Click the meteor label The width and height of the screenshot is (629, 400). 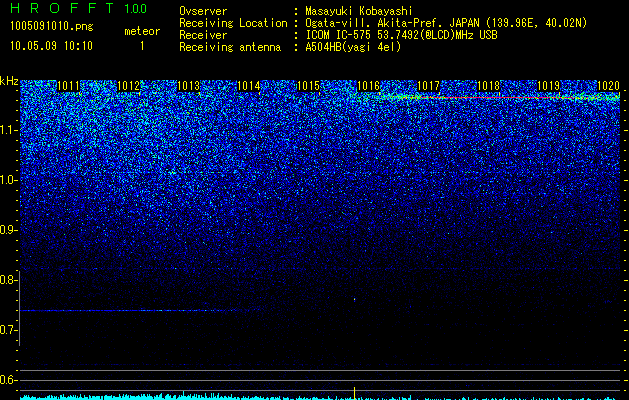(x=142, y=31)
